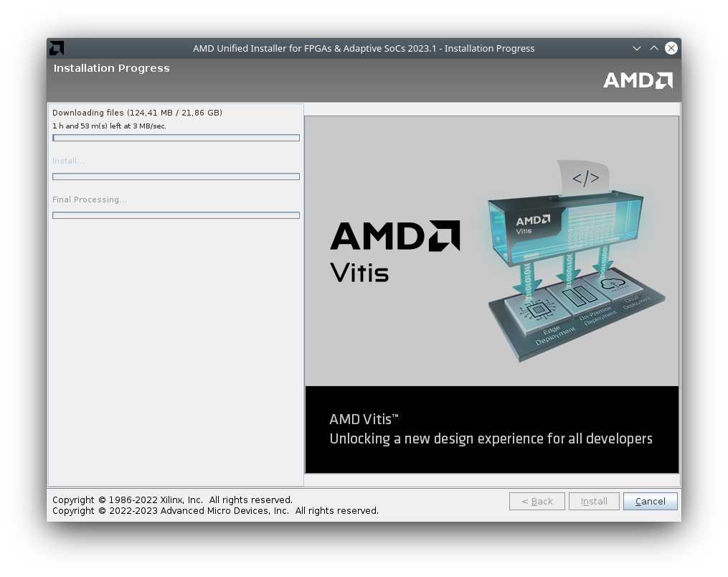Click the title bar maximize caret
The width and height of the screenshot is (728, 577).
click(x=653, y=48)
